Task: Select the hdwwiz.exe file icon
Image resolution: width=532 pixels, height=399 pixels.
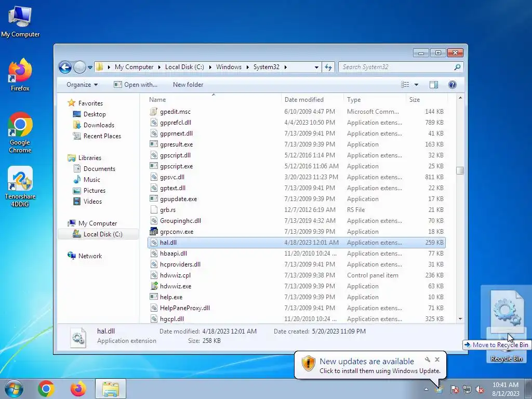Action: [154, 286]
